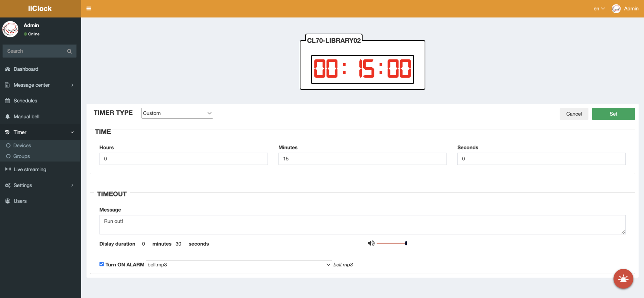Screen dimensions: 644x298
Task: Click the search magnifier icon
Action: [70, 51]
